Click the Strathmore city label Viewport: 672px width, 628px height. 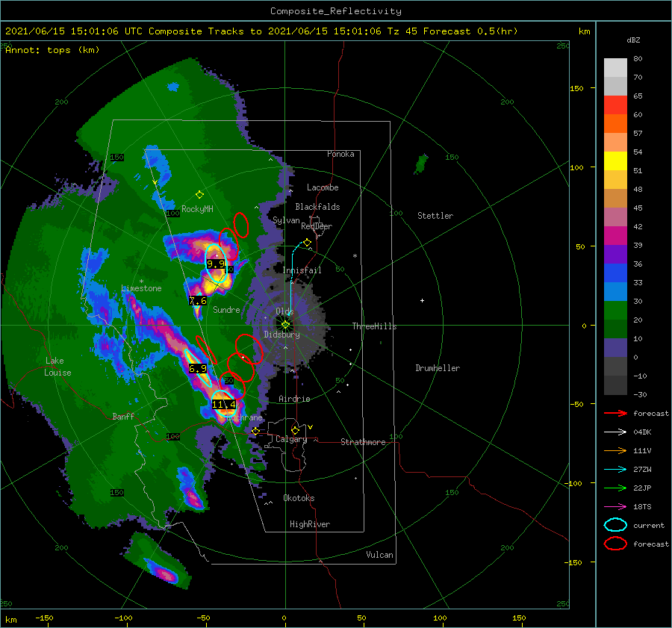363,442
